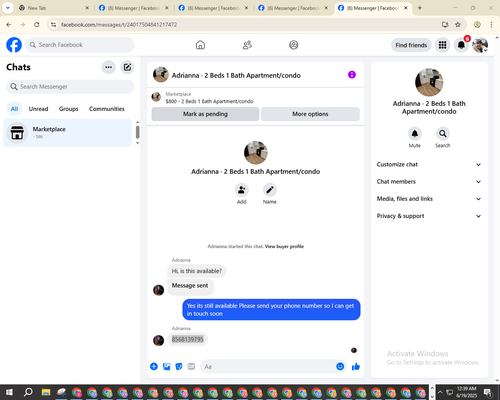Click the browser address bar URL
This screenshot has height=400, width=500.
point(119,25)
